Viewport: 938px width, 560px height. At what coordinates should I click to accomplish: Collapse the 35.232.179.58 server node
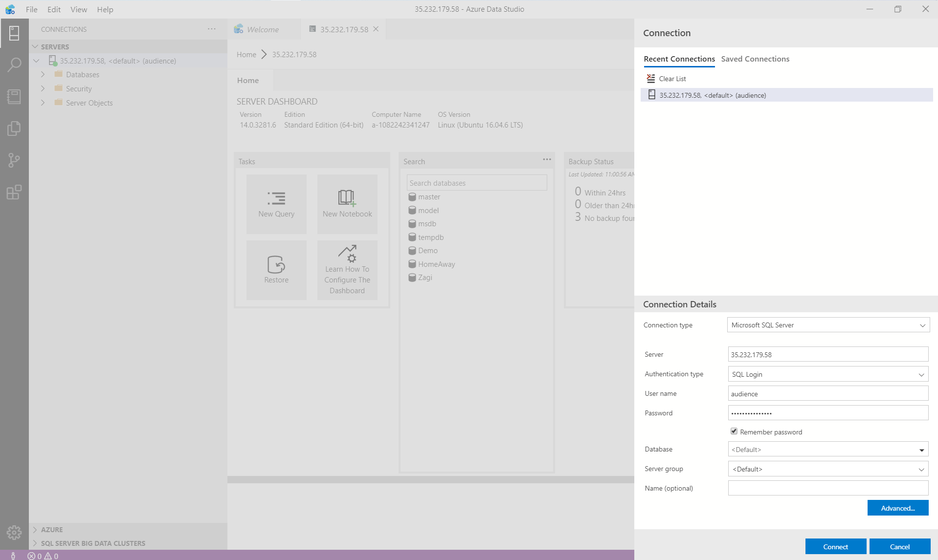pyautogui.click(x=36, y=61)
